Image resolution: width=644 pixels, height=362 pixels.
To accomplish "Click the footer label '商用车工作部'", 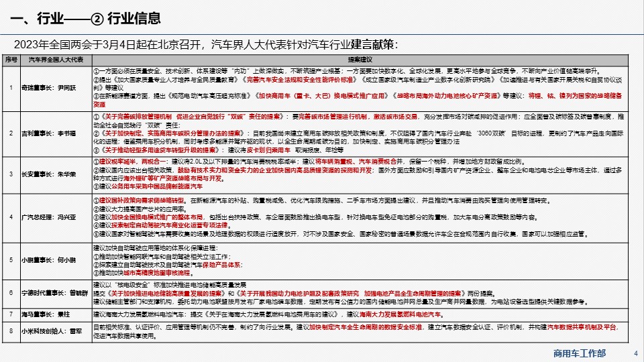I will (x=579, y=353).
